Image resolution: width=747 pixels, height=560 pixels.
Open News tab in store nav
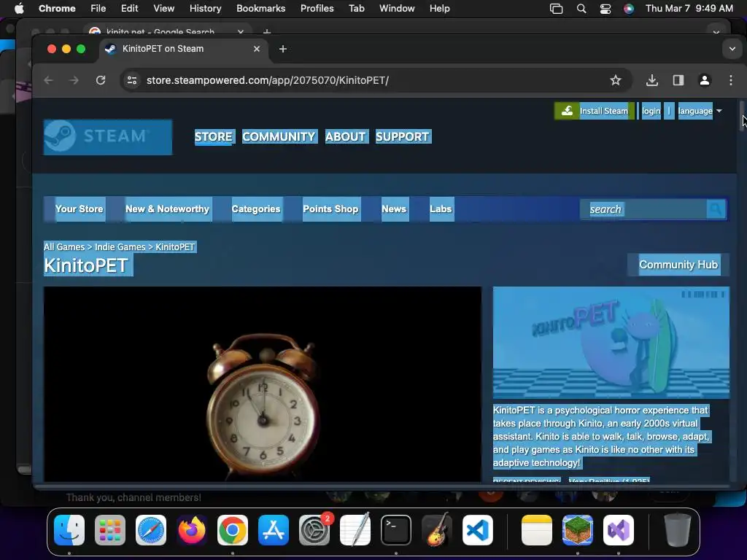pyautogui.click(x=394, y=209)
